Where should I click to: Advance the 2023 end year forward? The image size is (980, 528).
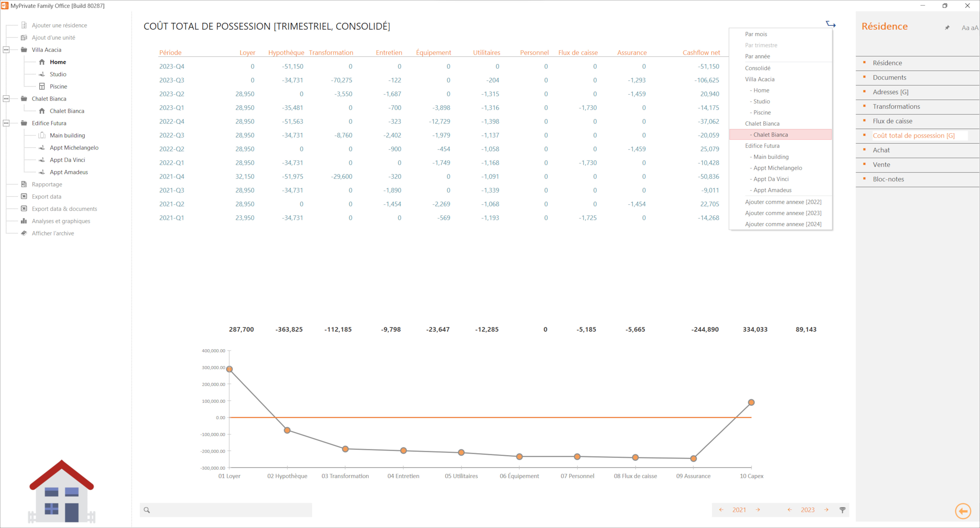click(x=826, y=510)
